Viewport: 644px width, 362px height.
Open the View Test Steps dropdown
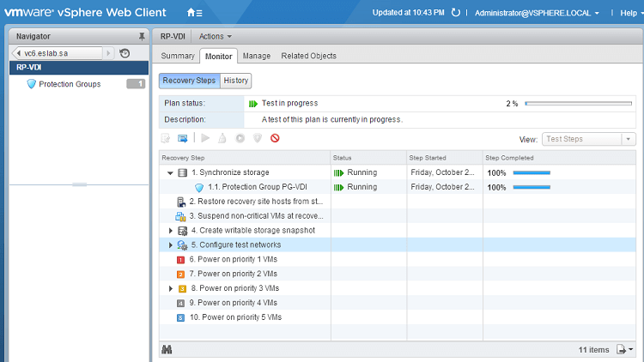point(589,139)
